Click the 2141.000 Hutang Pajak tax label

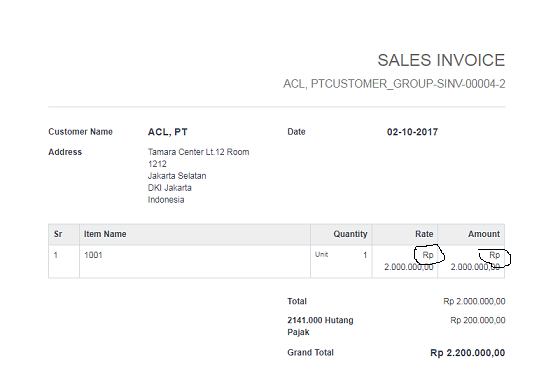(x=320, y=326)
